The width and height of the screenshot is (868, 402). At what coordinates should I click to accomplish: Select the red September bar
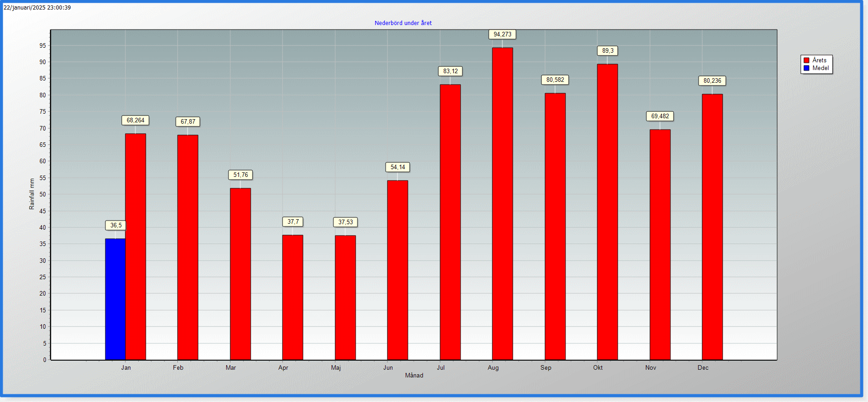555,226
